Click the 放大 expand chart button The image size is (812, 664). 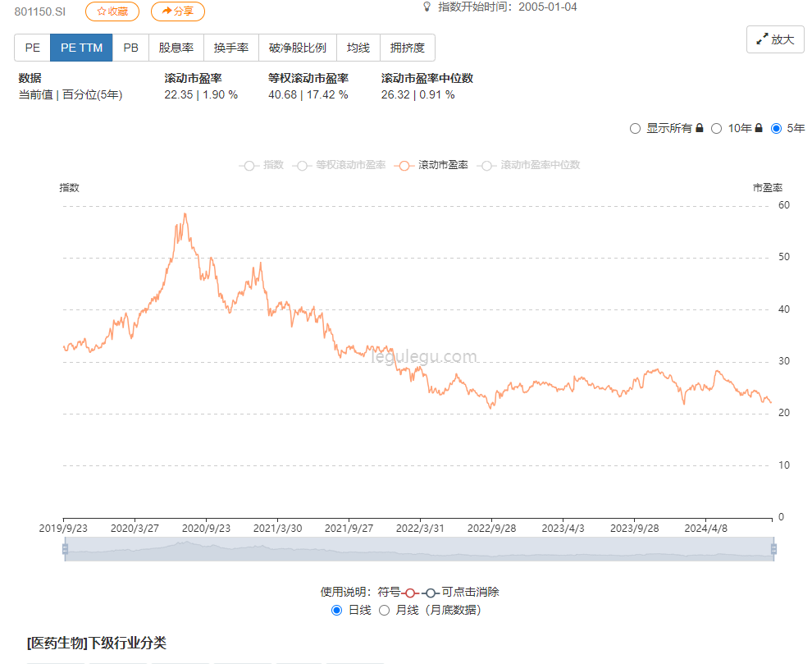tap(775, 39)
